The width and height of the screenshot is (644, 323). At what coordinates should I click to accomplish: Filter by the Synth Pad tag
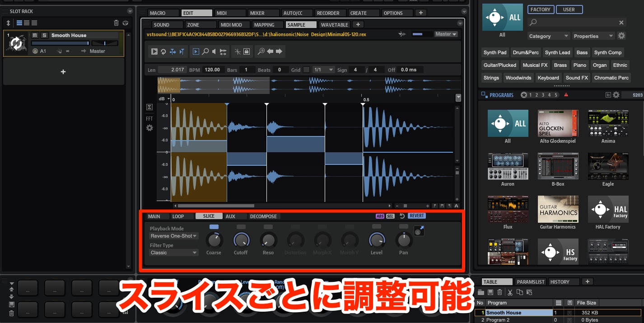point(495,52)
